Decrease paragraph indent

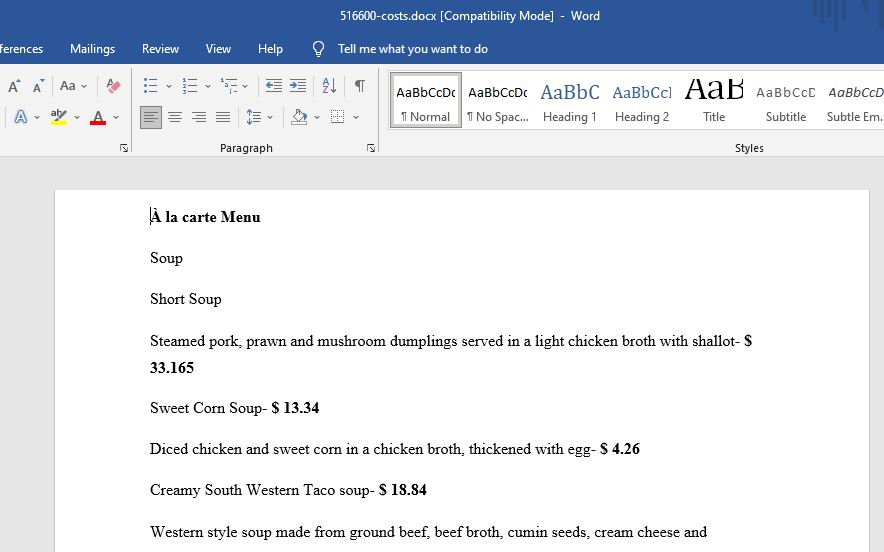[x=274, y=86]
